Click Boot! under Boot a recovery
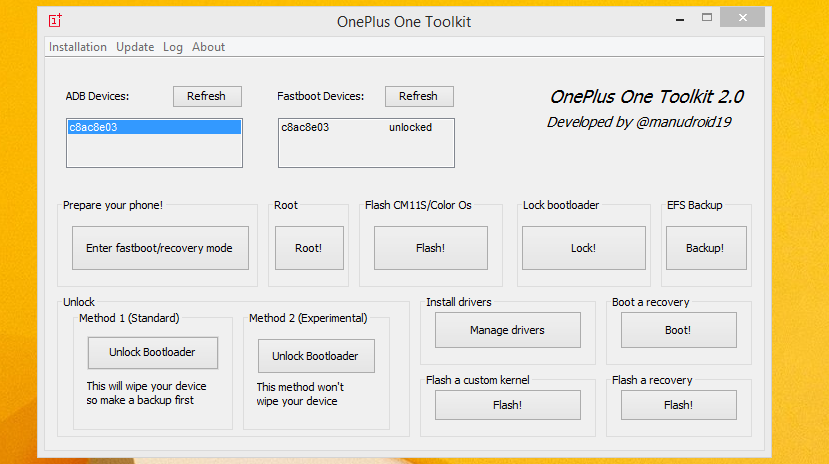This screenshot has height=464, width=829. [678, 330]
